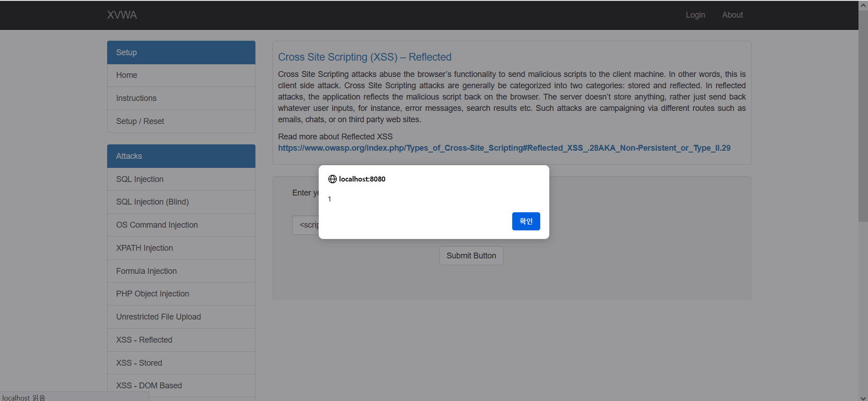868x401 pixels.
Task: Go to Home in Setup menu
Action: [127, 75]
